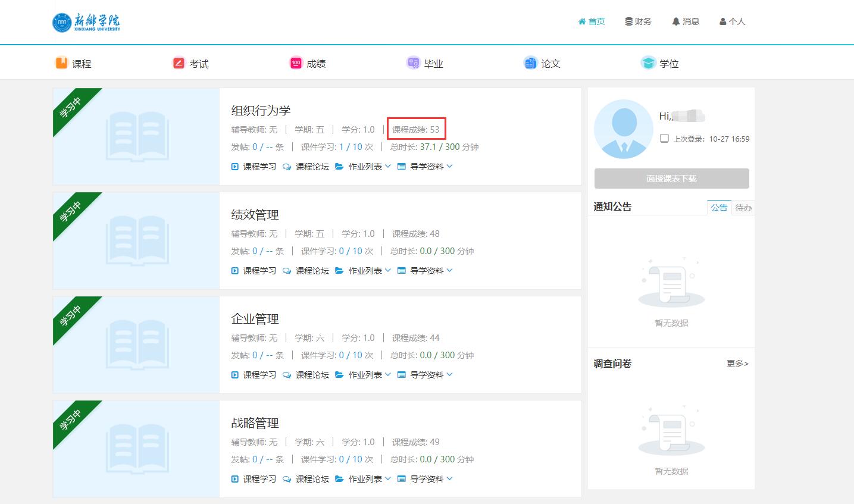Click the user avatar profile picture

pos(623,129)
